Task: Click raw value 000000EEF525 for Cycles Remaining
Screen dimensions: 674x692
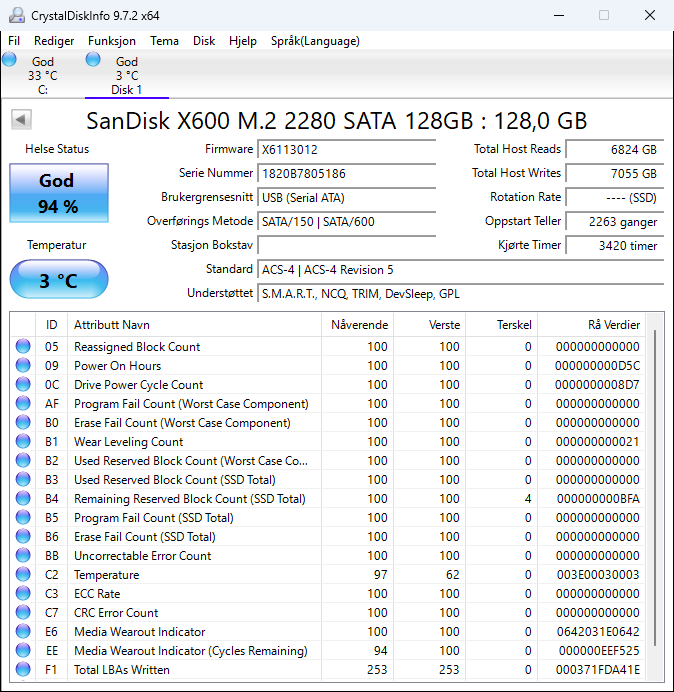Action: coord(599,651)
